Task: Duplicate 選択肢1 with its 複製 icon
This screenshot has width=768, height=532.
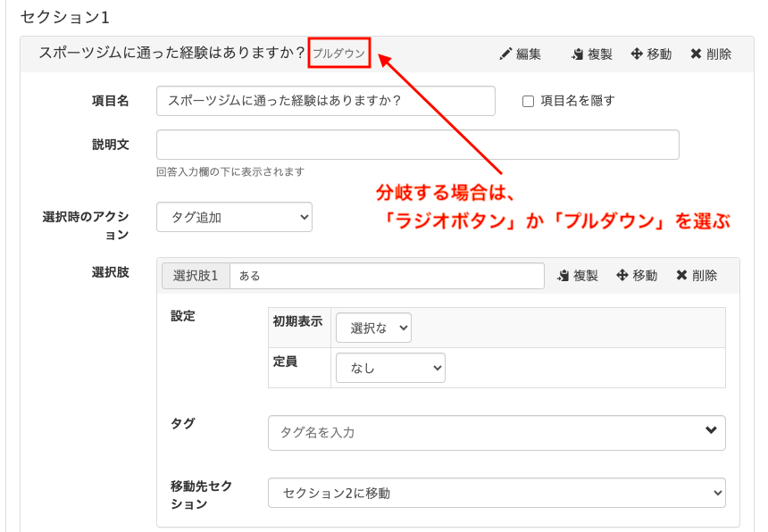Action: 563,276
